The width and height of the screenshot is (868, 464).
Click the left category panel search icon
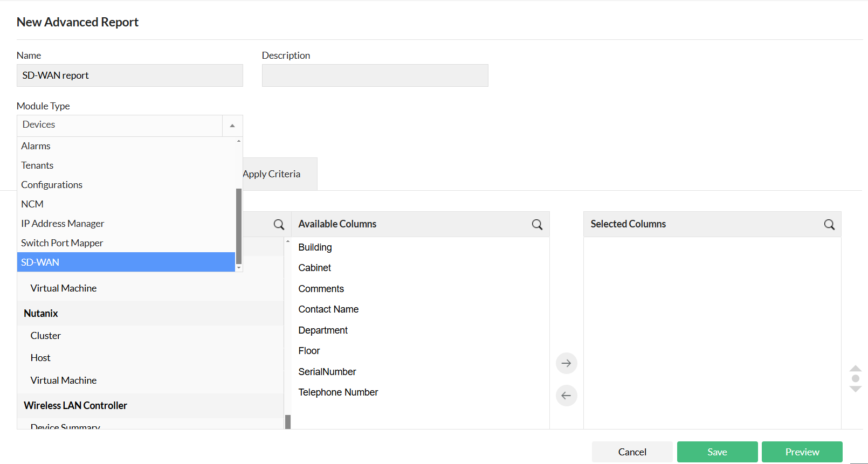click(279, 225)
